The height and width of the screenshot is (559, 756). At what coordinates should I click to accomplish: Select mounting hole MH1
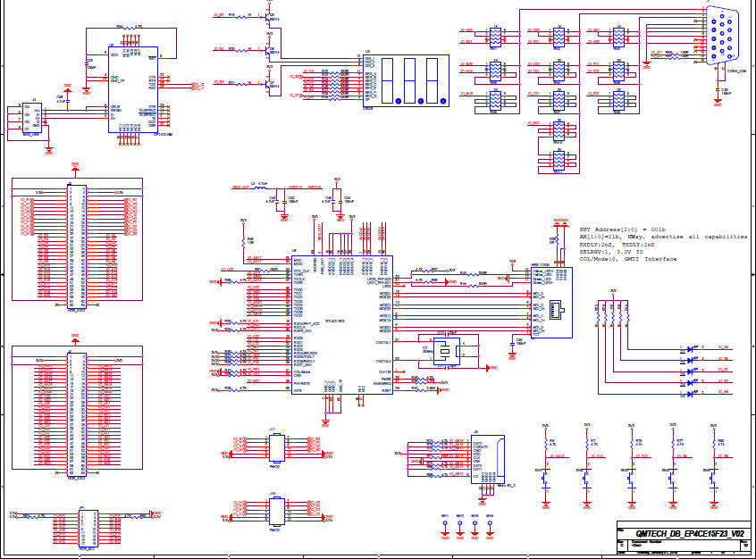click(x=445, y=523)
